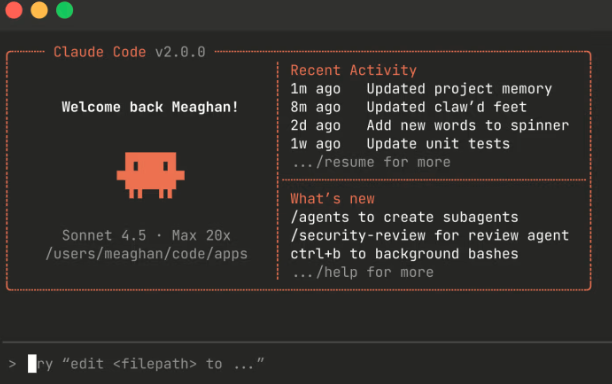This screenshot has height=384, width=612.
Task: Click the > prompt chevron
Action: click(x=12, y=364)
